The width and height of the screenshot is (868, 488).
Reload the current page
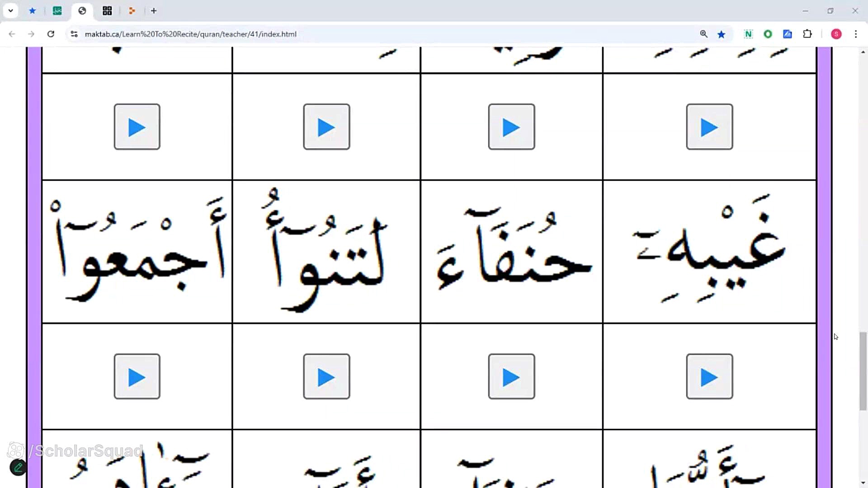coord(51,34)
